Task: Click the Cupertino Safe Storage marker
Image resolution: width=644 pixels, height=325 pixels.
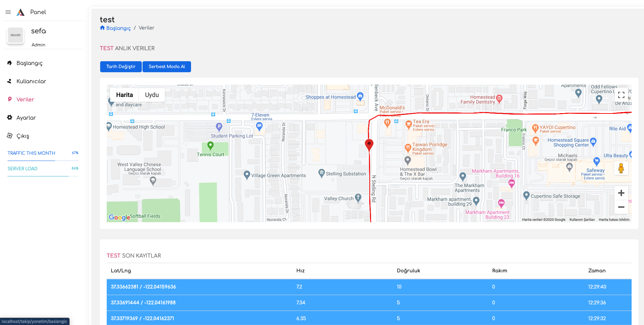Action: [x=526, y=196]
